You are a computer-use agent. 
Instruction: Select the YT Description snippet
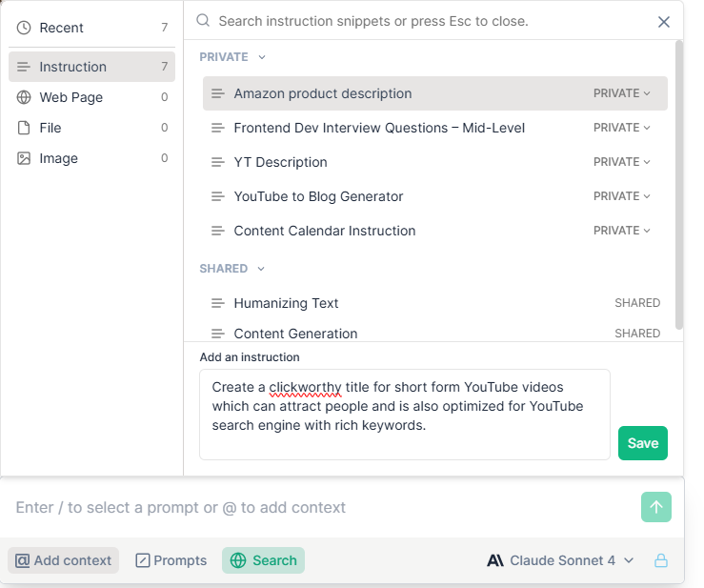tap(434, 162)
